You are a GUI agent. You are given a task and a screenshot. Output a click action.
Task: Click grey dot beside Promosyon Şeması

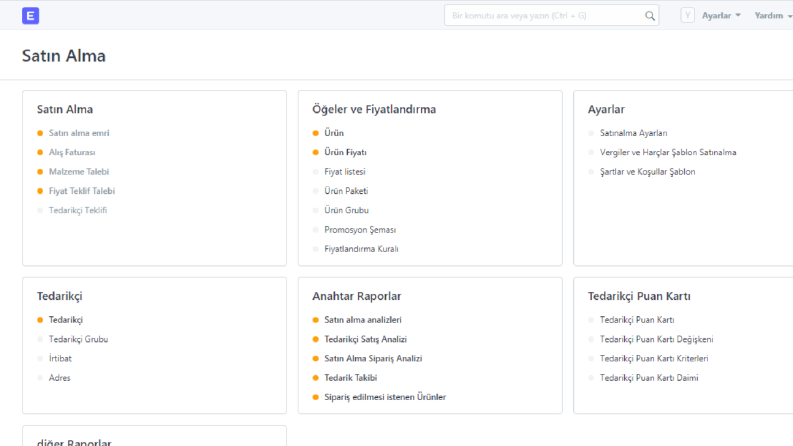[x=316, y=230]
